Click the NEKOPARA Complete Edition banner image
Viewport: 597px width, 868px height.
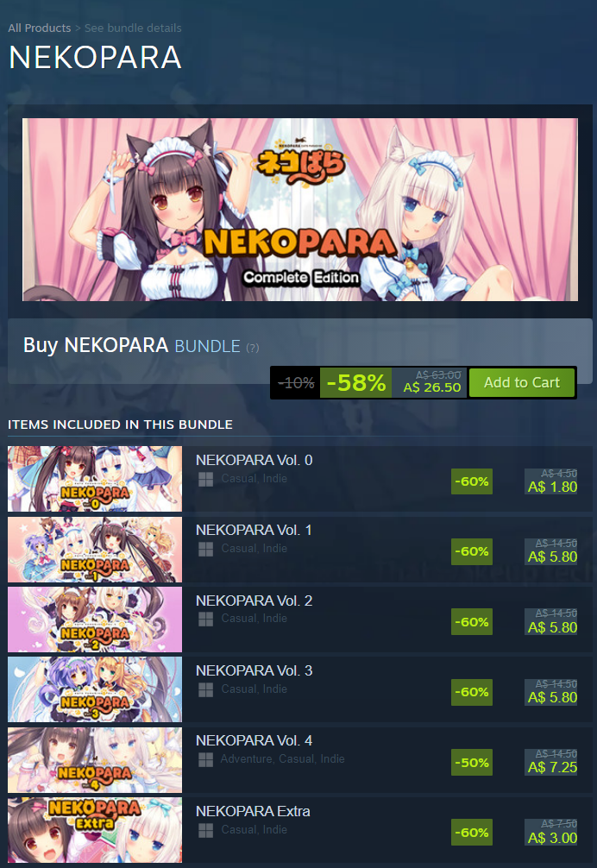coord(300,210)
